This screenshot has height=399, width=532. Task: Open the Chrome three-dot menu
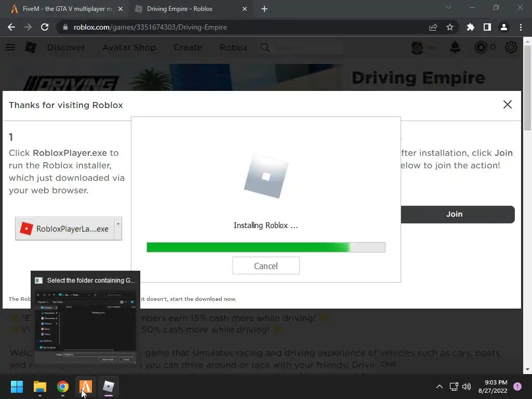(x=521, y=27)
